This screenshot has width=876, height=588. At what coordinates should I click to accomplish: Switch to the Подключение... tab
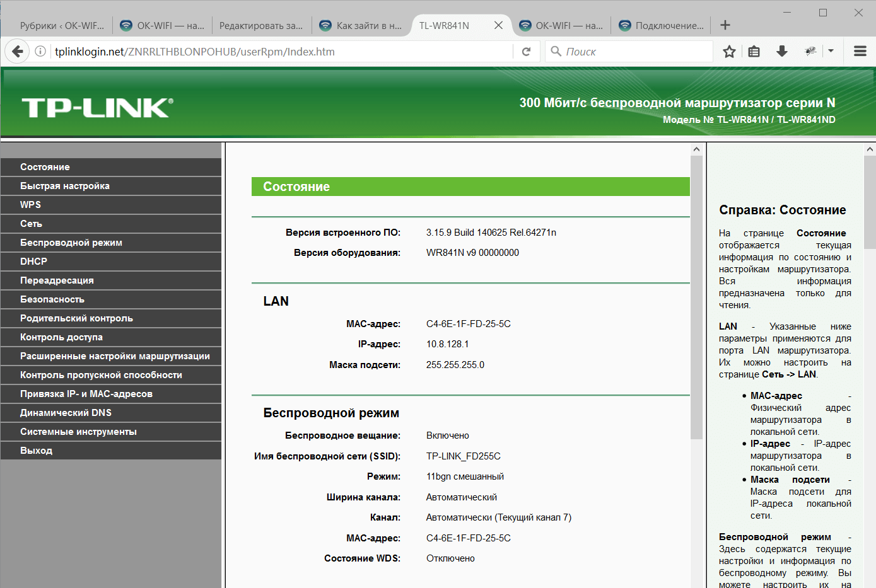click(x=661, y=25)
